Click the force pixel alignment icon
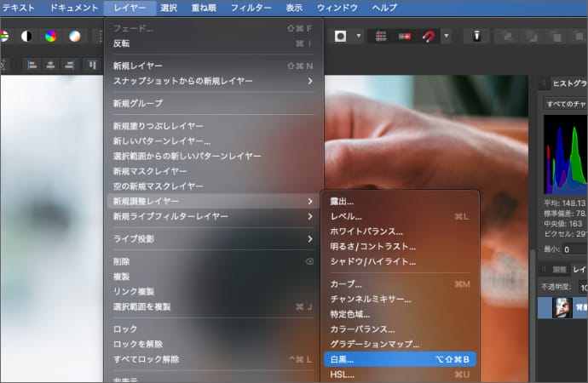Image resolution: width=588 pixels, height=383 pixels. (x=404, y=36)
